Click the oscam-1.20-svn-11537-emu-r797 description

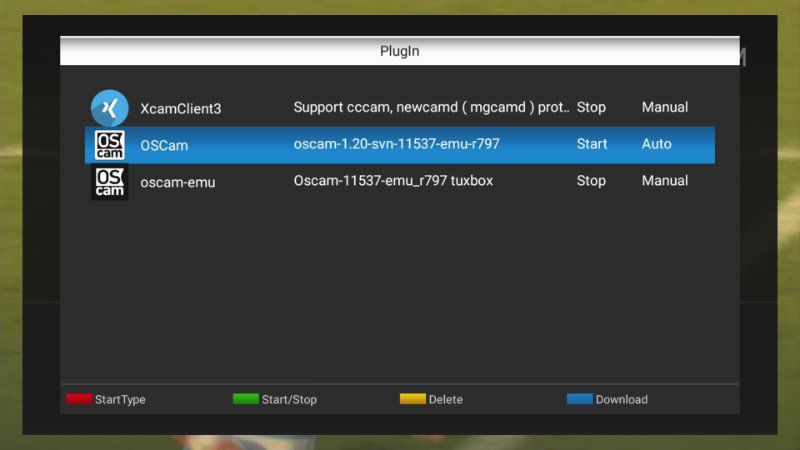[396, 144]
